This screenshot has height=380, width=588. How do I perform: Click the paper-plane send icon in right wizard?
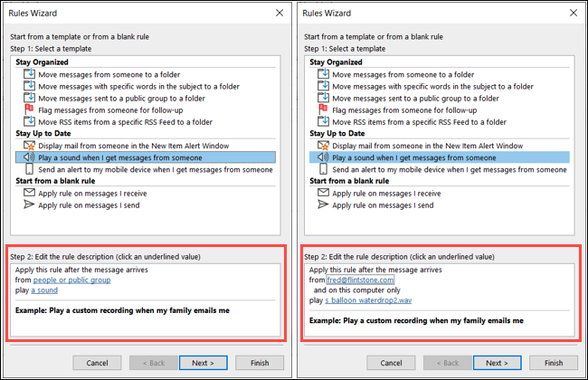pos(323,204)
